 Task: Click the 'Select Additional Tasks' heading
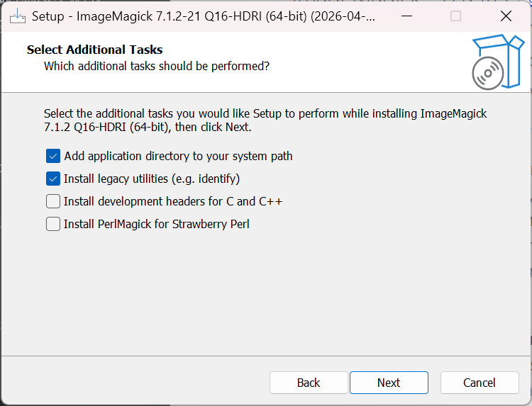click(94, 50)
